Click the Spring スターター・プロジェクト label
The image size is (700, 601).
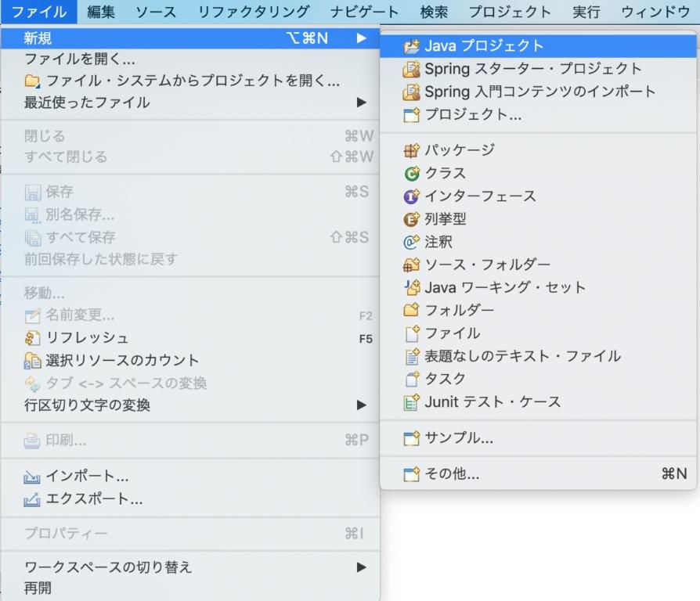(x=533, y=69)
